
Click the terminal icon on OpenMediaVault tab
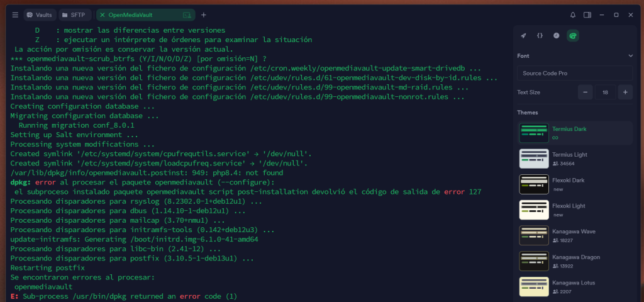point(187,15)
